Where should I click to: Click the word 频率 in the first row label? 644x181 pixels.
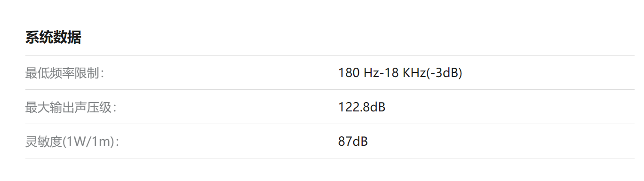pyautogui.click(x=63, y=73)
